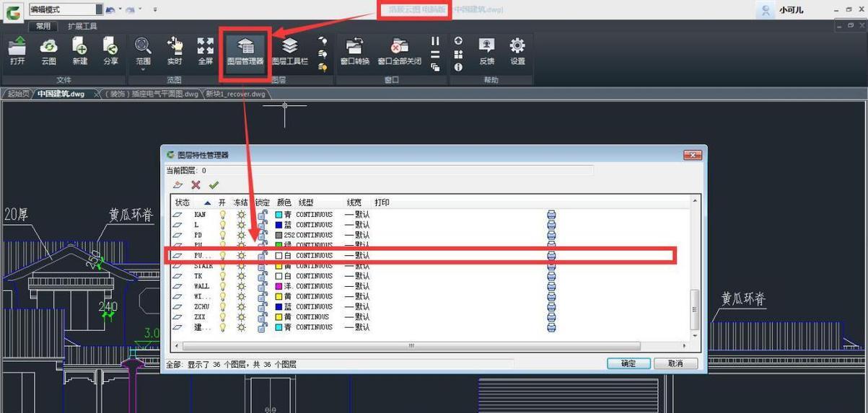
Task: Click the plot printer icon for WALL layer
Action: 551,286
